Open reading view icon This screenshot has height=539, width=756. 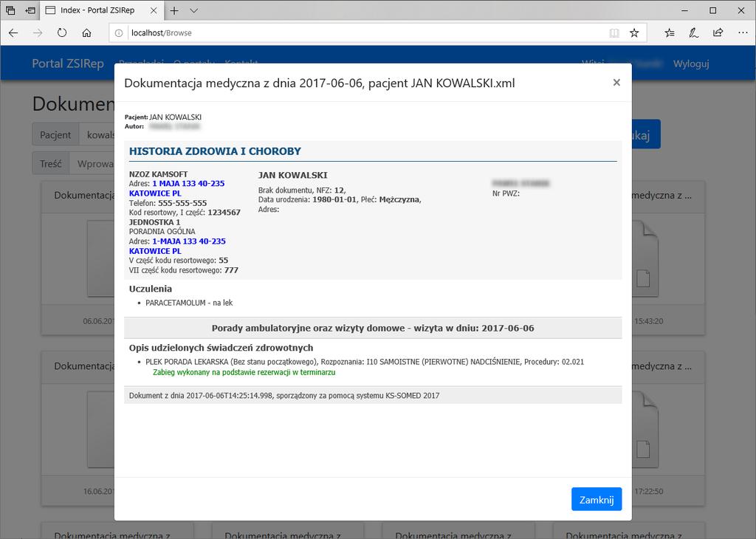[614, 32]
